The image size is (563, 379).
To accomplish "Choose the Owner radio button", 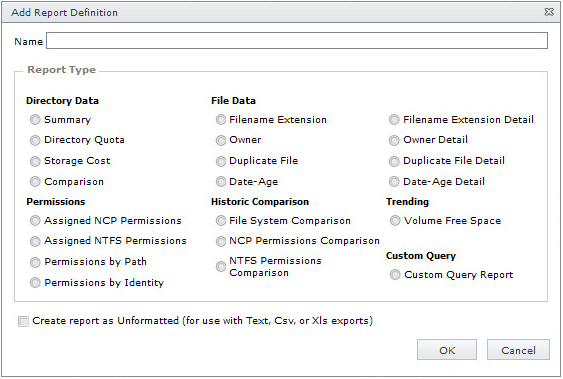I will pyautogui.click(x=220, y=140).
